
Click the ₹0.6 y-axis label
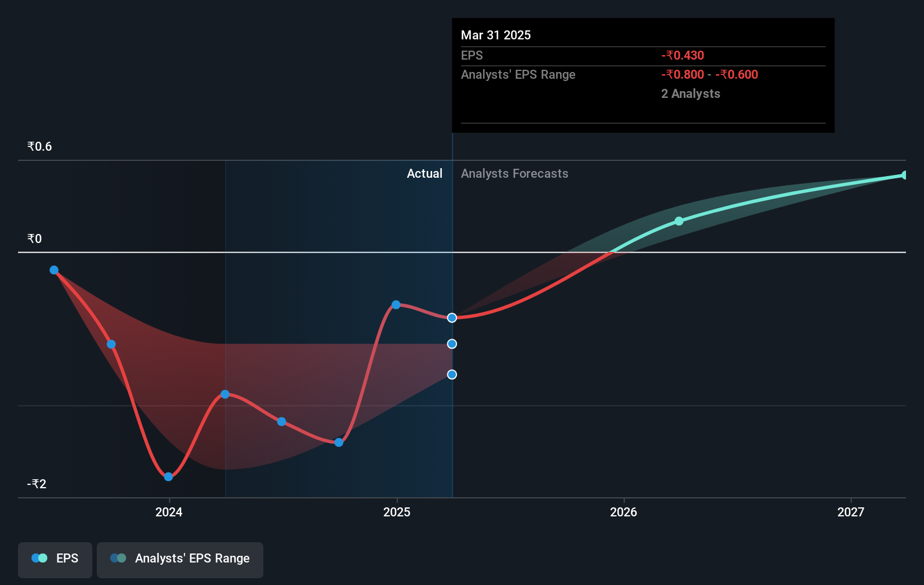(x=39, y=147)
